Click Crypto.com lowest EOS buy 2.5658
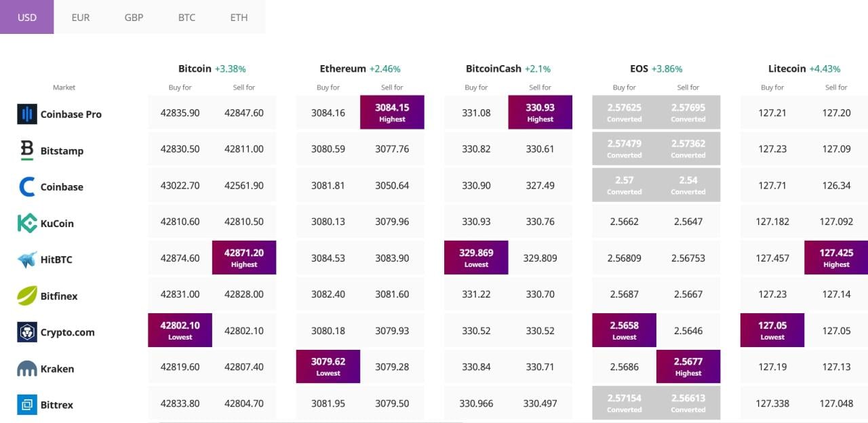868x423 pixels. (x=625, y=329)
